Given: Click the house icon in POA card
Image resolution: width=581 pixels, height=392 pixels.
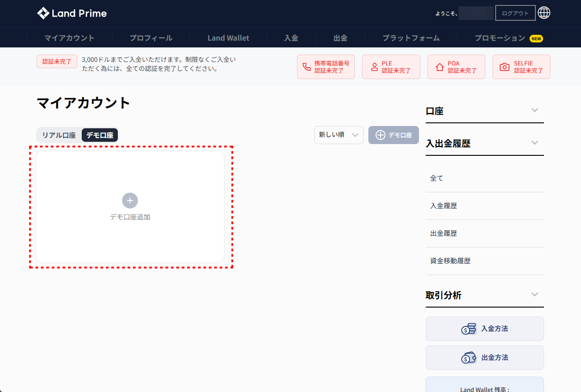Looking at the screenshot, I should coord(440,67).
